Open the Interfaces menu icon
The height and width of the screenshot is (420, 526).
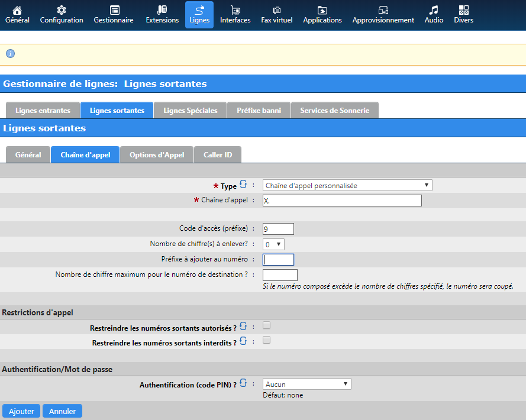(235, 15)
